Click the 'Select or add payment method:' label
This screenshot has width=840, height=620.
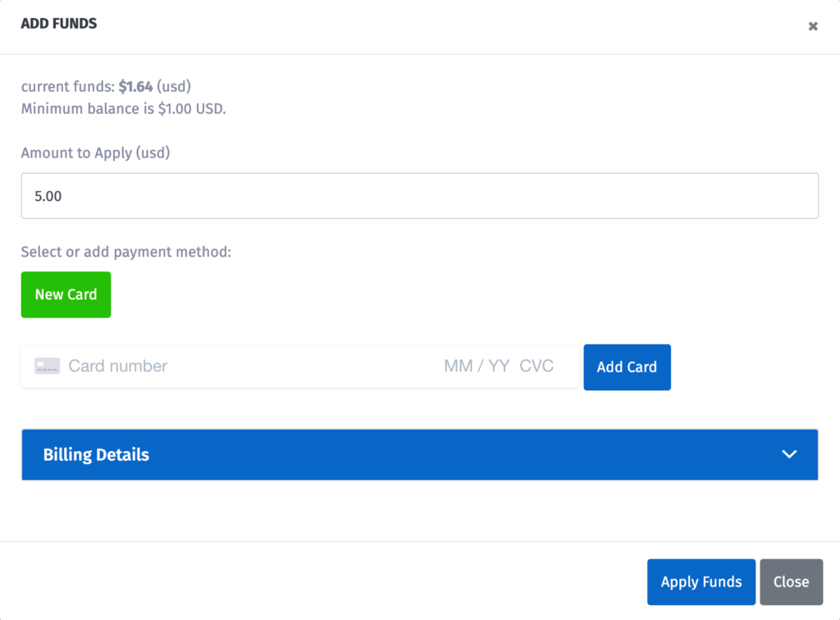click(126, 252)
